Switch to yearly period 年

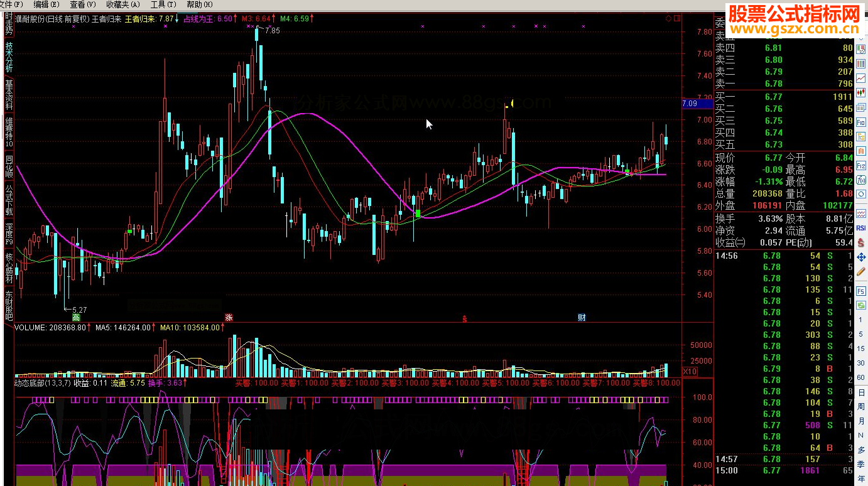pos(861,478)
